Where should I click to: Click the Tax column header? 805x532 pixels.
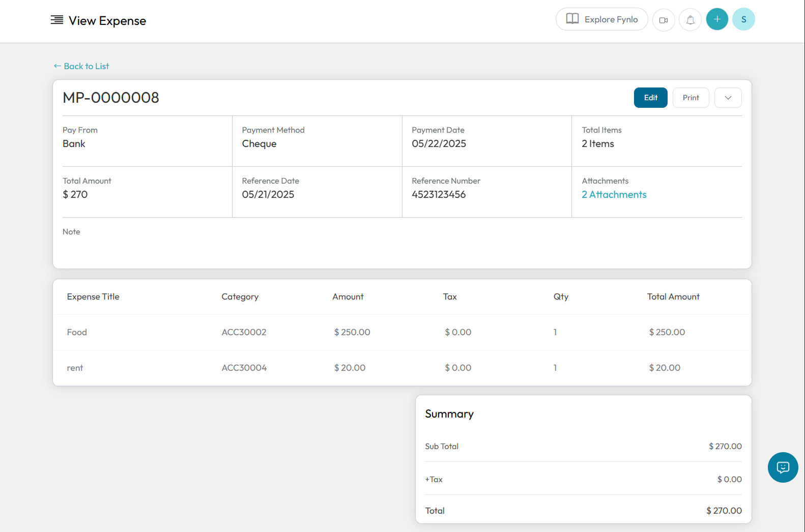(x=450, y=297)
